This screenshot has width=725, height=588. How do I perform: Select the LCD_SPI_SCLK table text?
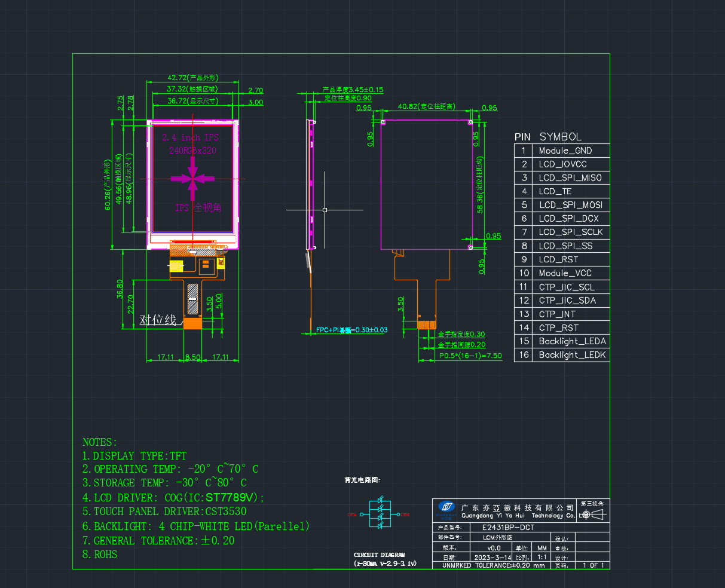(571, 232)
